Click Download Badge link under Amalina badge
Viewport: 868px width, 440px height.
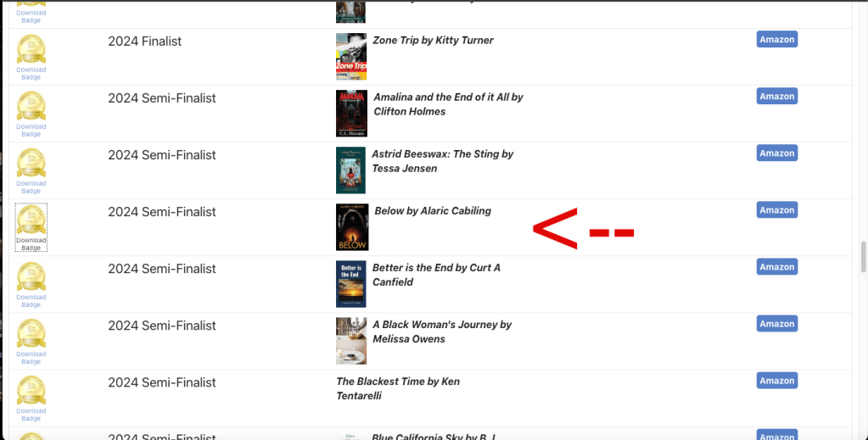31,131
